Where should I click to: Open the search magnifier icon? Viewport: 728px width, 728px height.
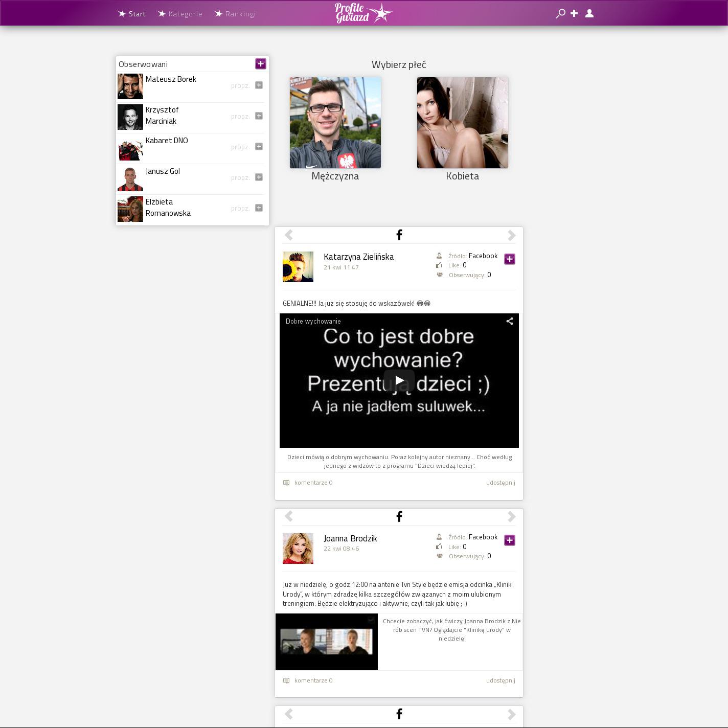pos(560,14)
